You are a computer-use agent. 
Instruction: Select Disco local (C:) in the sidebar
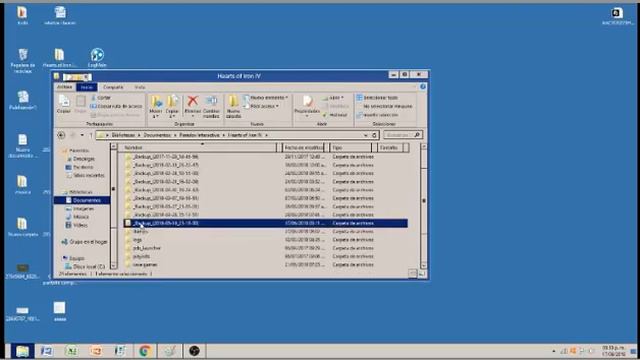86,267
